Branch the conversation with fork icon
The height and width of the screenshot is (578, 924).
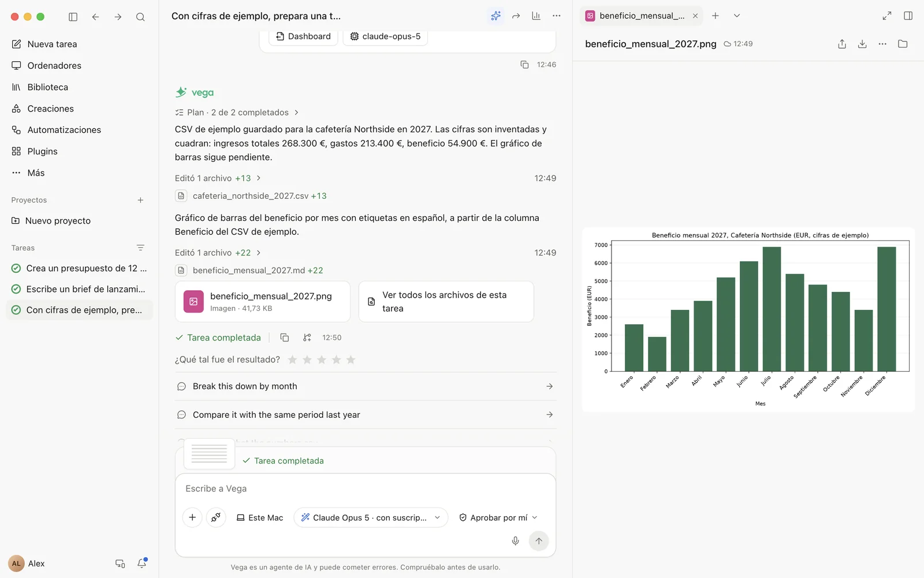coord(307,338)
